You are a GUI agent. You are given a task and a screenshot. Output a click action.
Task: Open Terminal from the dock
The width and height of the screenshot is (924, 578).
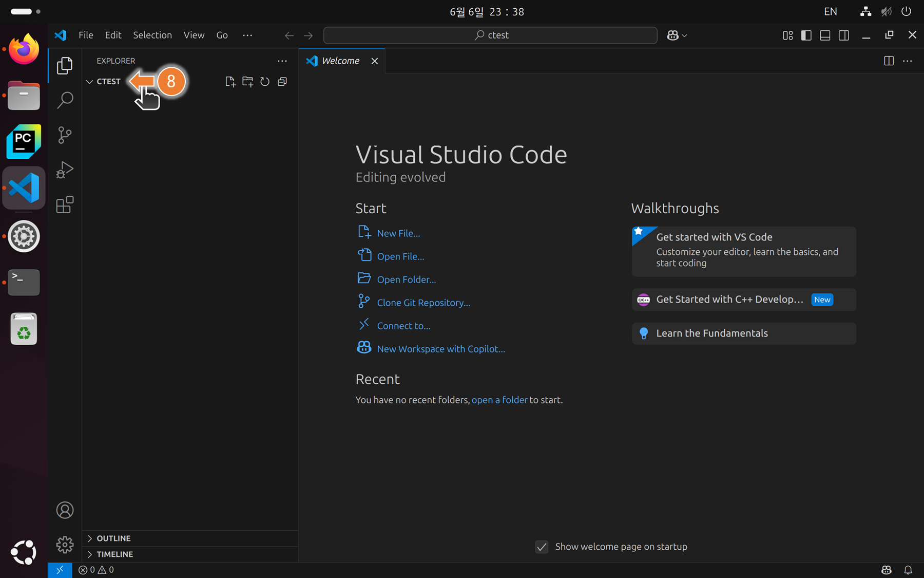24,283
